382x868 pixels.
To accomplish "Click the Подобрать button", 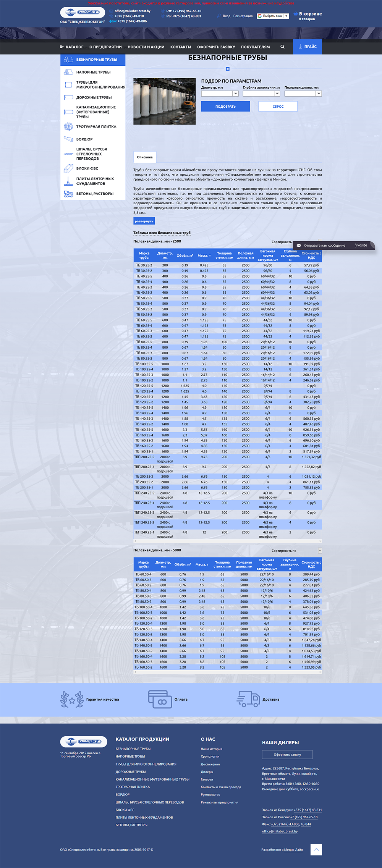I will pos(225,107).
